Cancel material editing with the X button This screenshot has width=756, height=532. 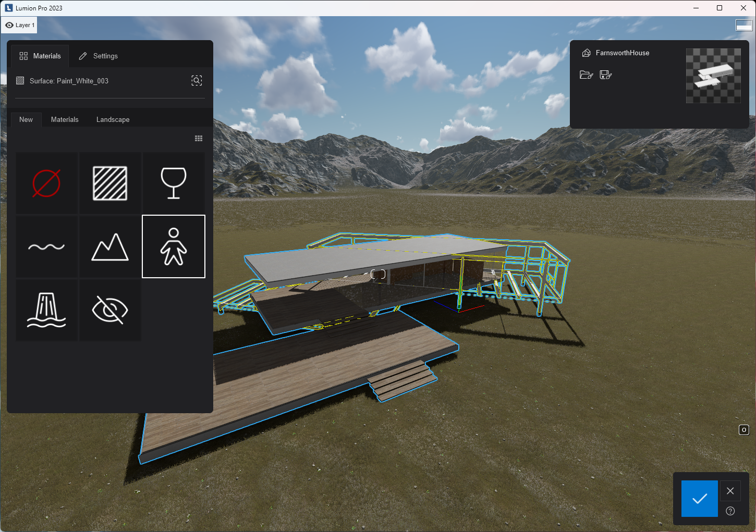click(730, 490)
